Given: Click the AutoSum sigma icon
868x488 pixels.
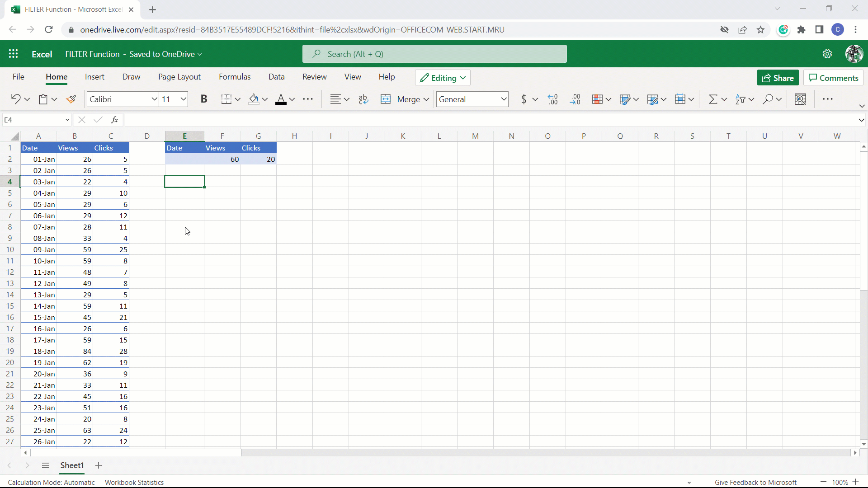Looking at the screenshot, I should 713,99.
